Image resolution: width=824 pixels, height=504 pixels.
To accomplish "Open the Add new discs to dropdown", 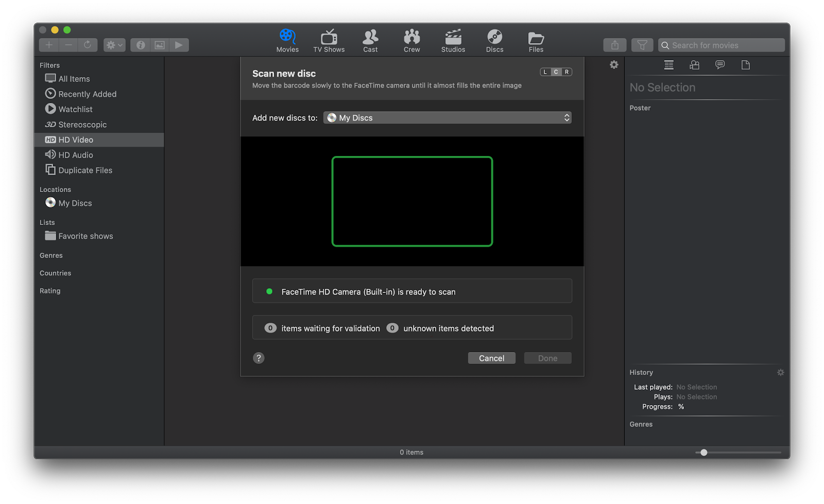I will click(447, 118).
